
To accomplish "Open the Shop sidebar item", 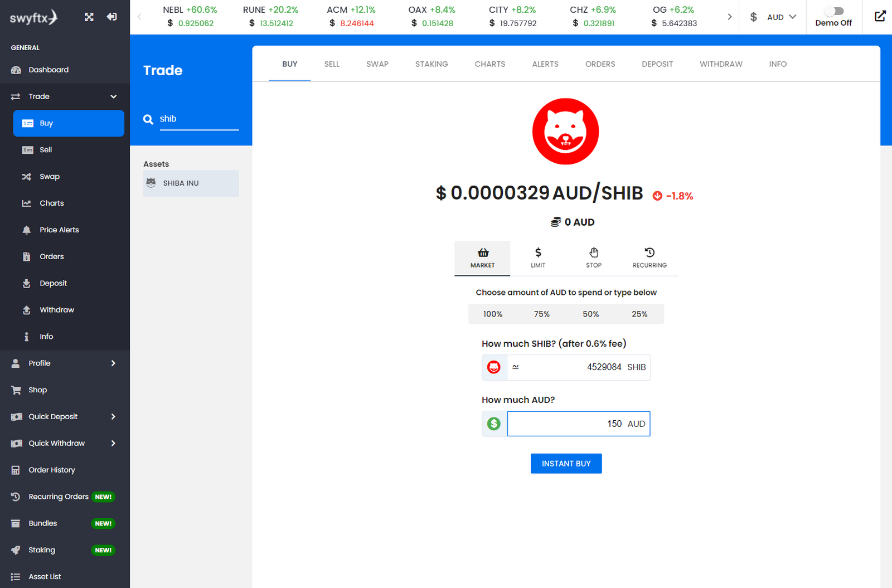I will coord(65,390).
